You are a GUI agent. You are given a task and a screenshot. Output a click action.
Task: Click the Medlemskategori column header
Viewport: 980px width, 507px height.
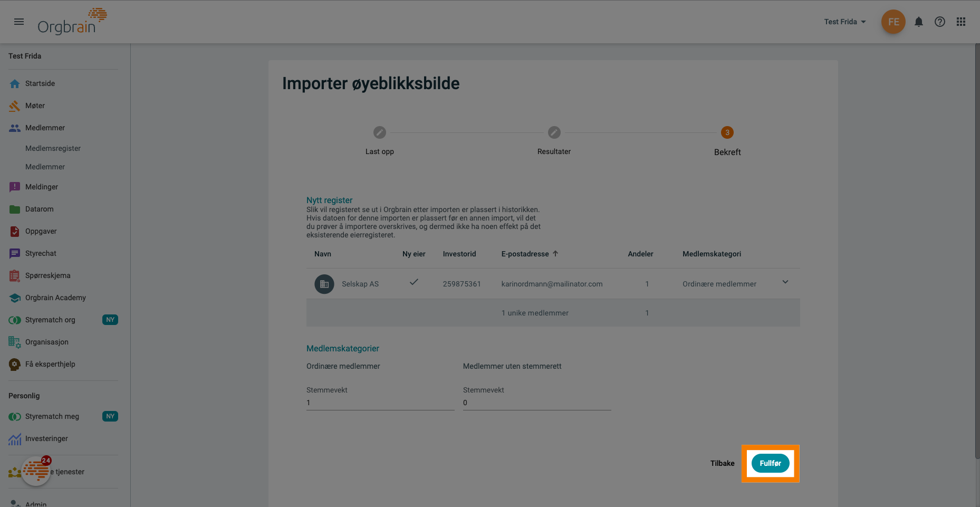712,254
